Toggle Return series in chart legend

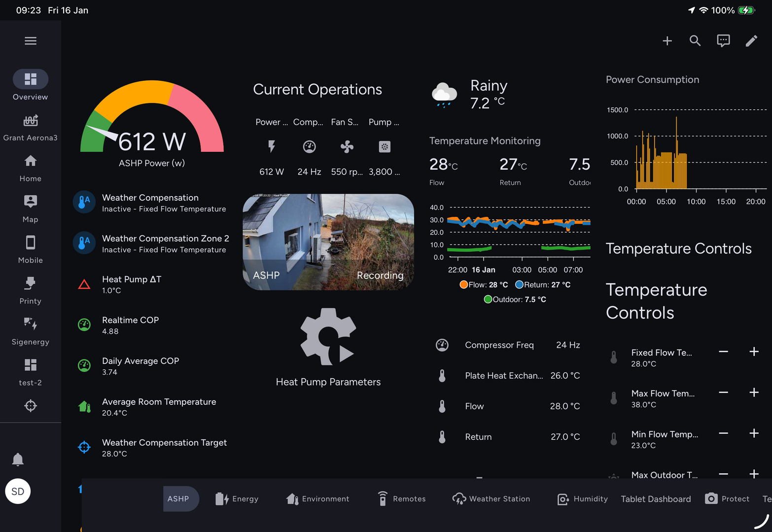point(543,285)
